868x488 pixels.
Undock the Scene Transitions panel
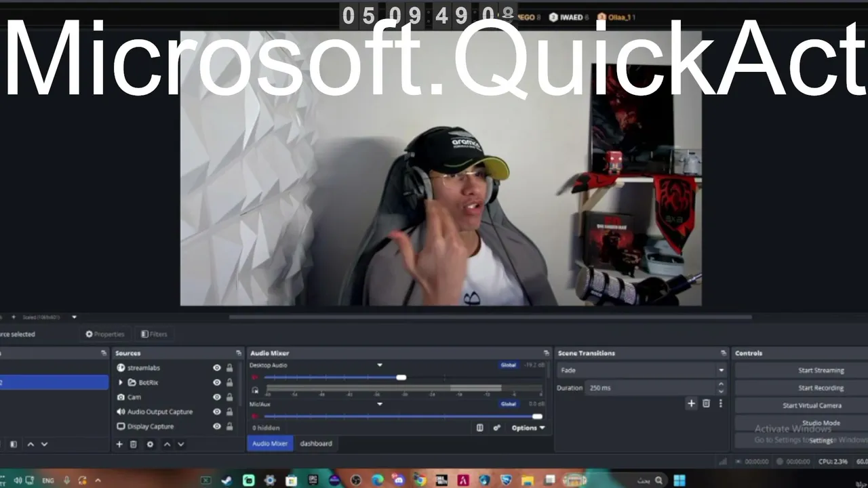(724, 353)
